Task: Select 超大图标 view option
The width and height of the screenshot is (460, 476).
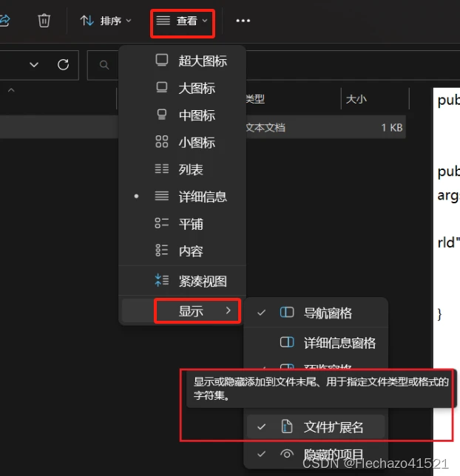Action: [182, 61]
